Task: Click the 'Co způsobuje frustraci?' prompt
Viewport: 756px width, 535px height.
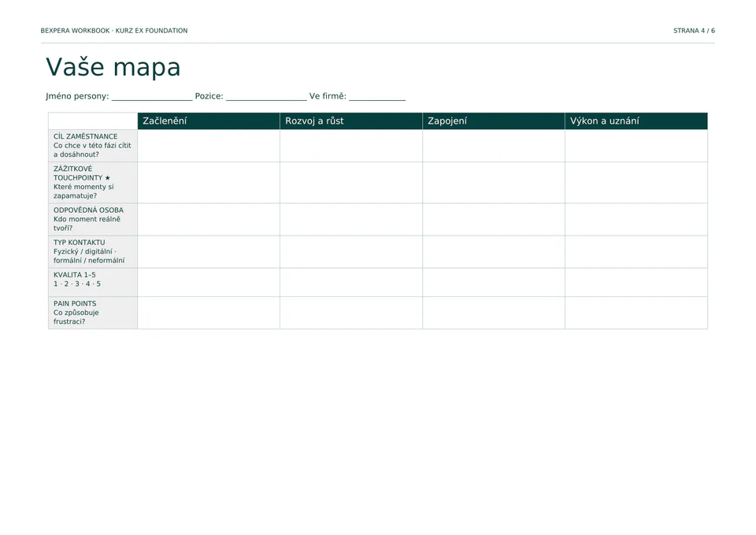Action: pyautogui.click(x=76, y=317)
